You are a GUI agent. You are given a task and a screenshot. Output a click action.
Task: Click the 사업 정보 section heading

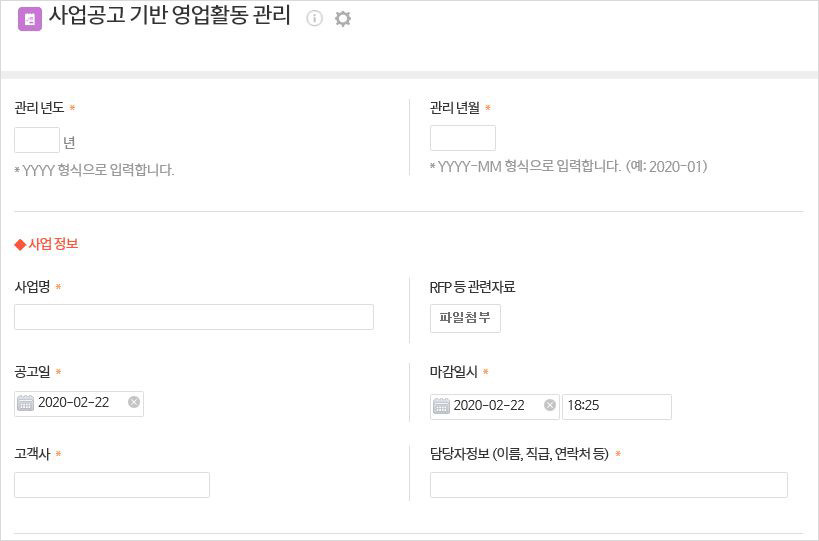(x=46, y=244)
